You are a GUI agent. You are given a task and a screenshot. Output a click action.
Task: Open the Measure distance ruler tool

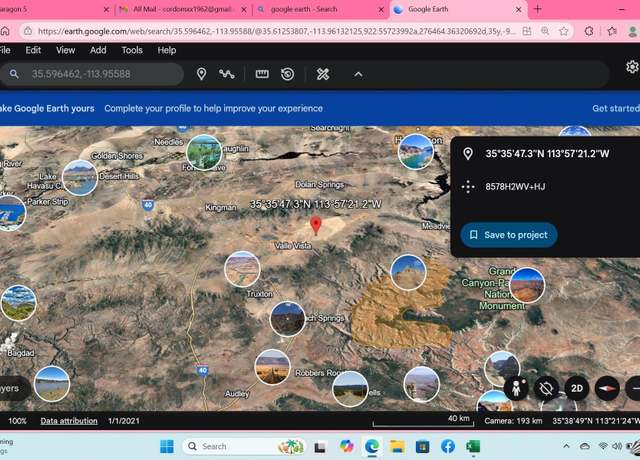coord(262,74)
